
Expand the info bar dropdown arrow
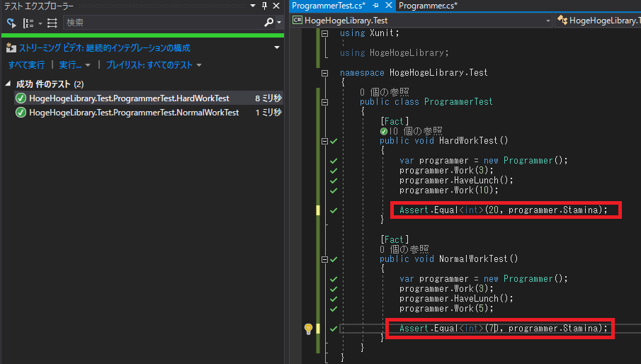coord(277,47)
